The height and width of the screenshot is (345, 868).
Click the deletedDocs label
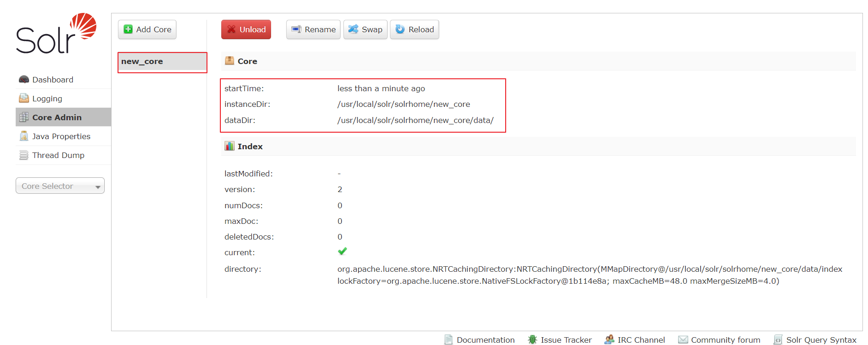(x=249, y=237)
